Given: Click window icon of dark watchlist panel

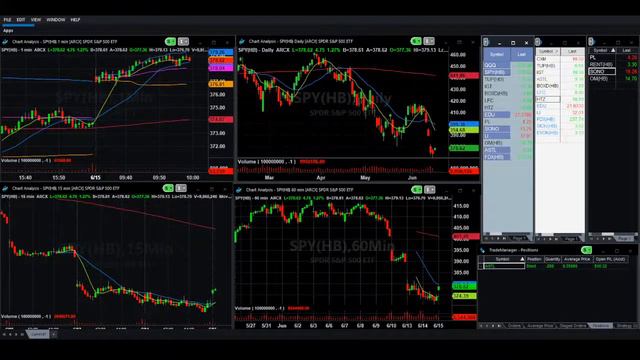Looking at the screenshot, I should coord(591,42).
